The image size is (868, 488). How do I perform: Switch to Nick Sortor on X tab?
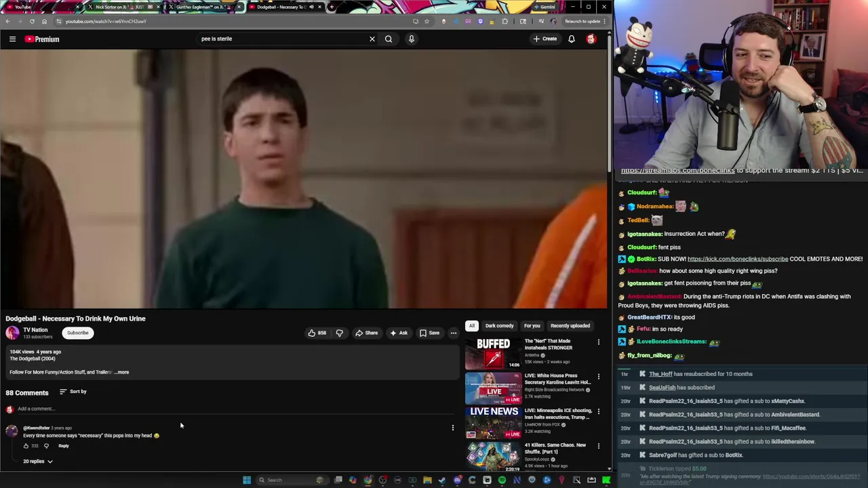click(x=122, y=7)
